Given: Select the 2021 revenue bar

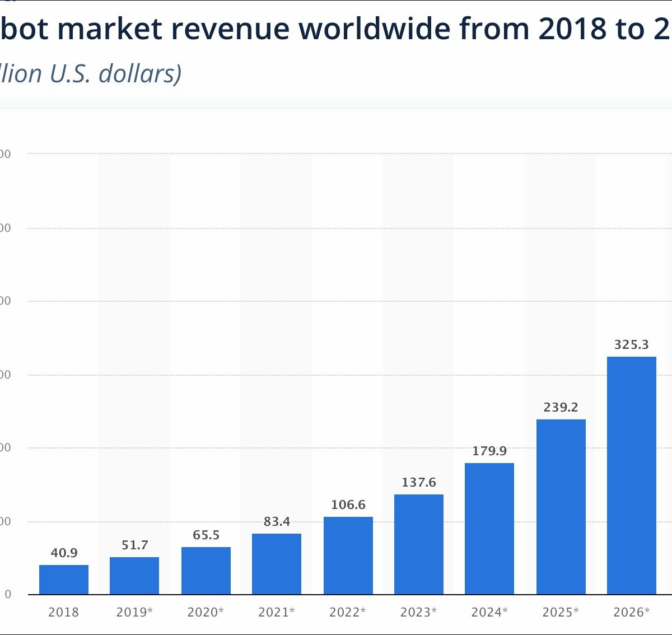Looking at the screenshot, I should point(277,564).
